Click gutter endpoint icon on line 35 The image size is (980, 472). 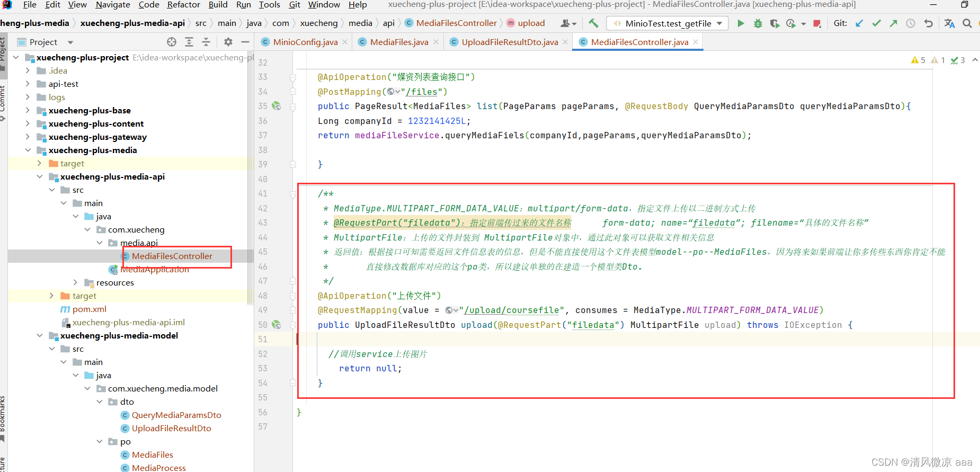(277, 106)
